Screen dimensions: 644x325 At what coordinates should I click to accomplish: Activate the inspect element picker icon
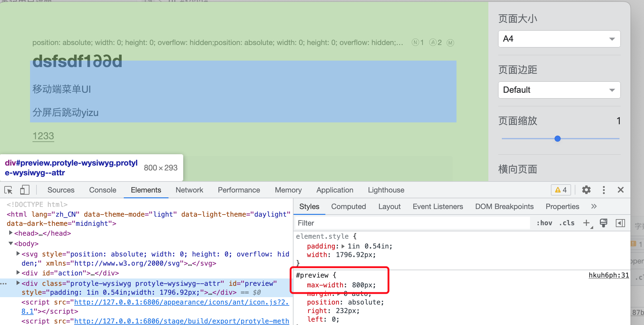pyautogui.click(x=9, y=190)
